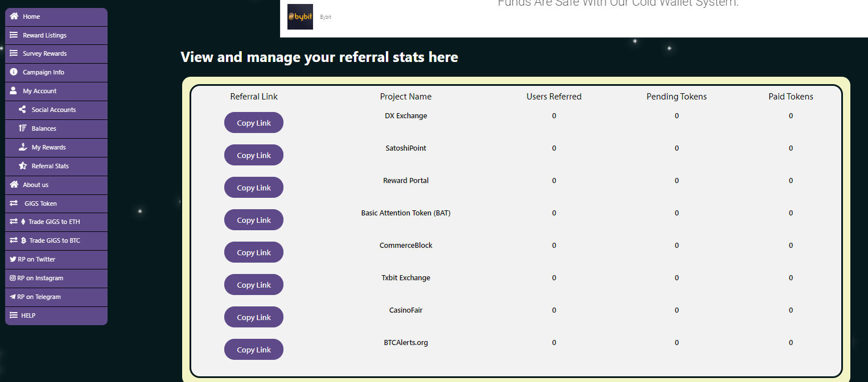Click the GIGS Token exchange arrows icon

(x=14, y=204)
